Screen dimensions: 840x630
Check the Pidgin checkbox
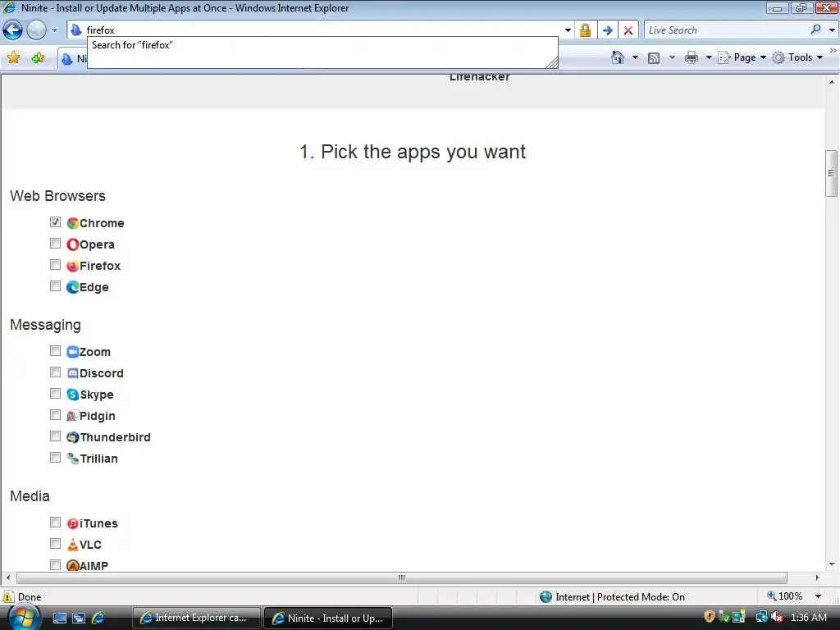pos(55,415)
